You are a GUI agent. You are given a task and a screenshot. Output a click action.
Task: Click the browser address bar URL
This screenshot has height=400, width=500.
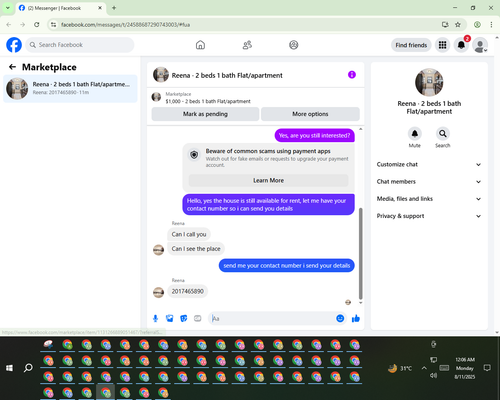(125, 25)
